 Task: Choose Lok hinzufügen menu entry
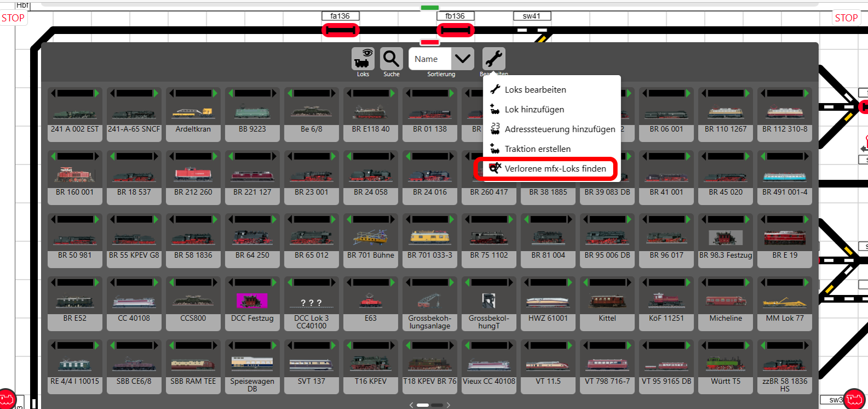(552, 109)
